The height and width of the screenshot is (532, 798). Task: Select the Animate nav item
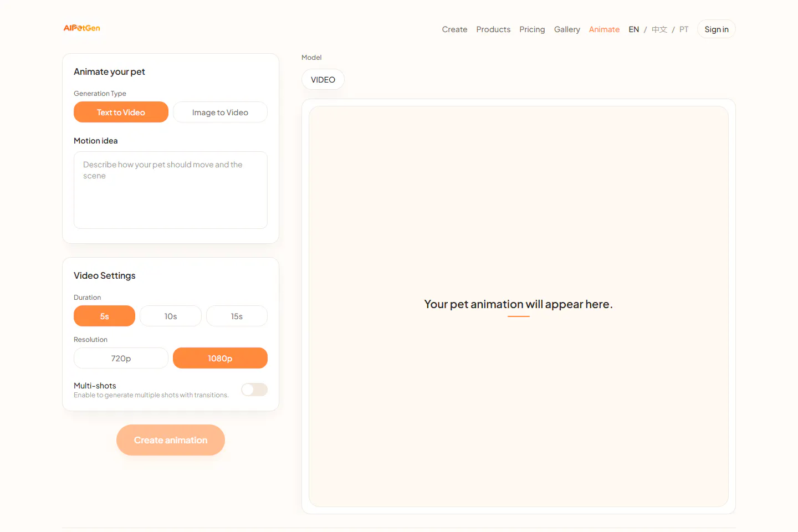click(604, 29)
